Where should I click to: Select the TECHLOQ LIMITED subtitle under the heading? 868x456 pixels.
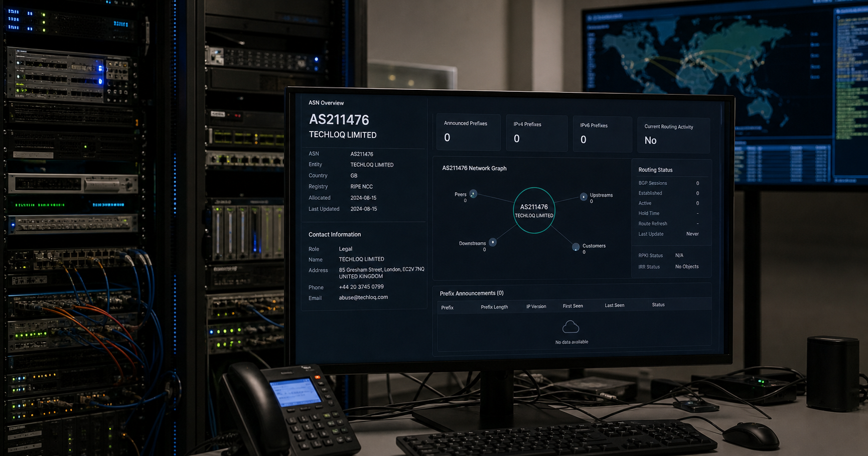pos(343,135)
